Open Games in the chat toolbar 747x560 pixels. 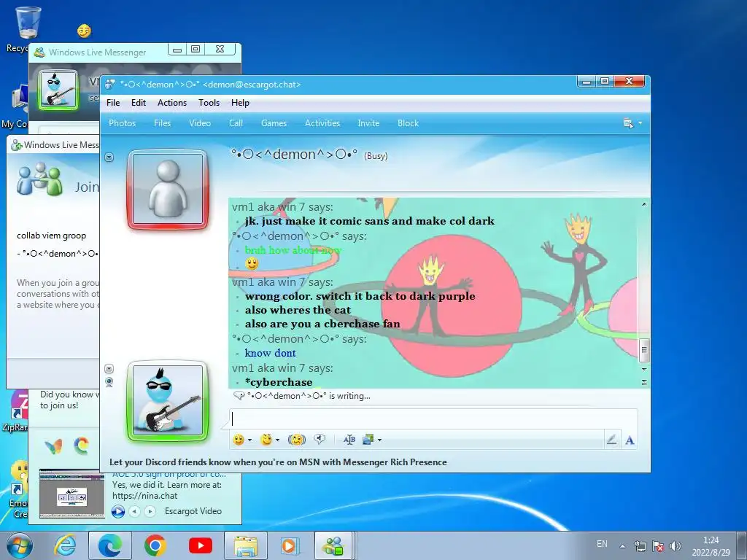(274, 123)
